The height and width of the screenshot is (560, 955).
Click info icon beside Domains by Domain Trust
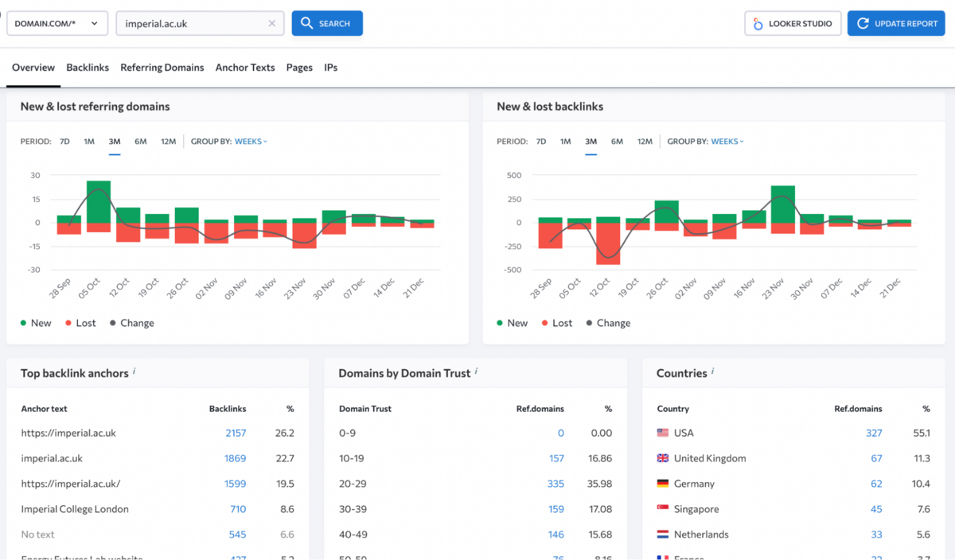click(x=476, y=371)
